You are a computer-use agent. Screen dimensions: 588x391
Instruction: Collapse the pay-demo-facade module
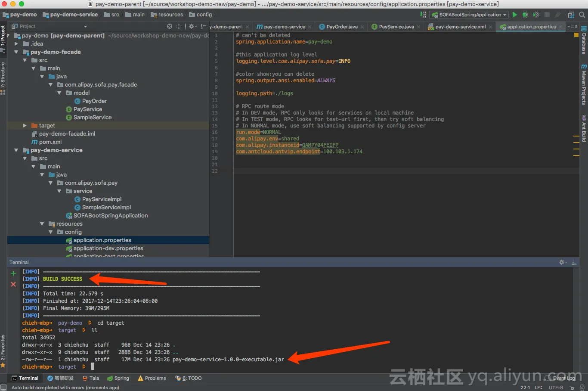coord(16,52)
